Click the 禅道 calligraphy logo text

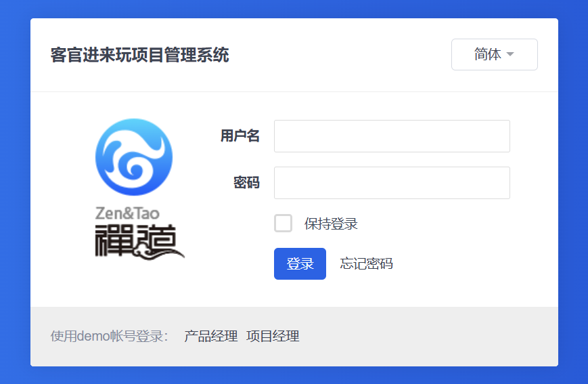(139, 241)
